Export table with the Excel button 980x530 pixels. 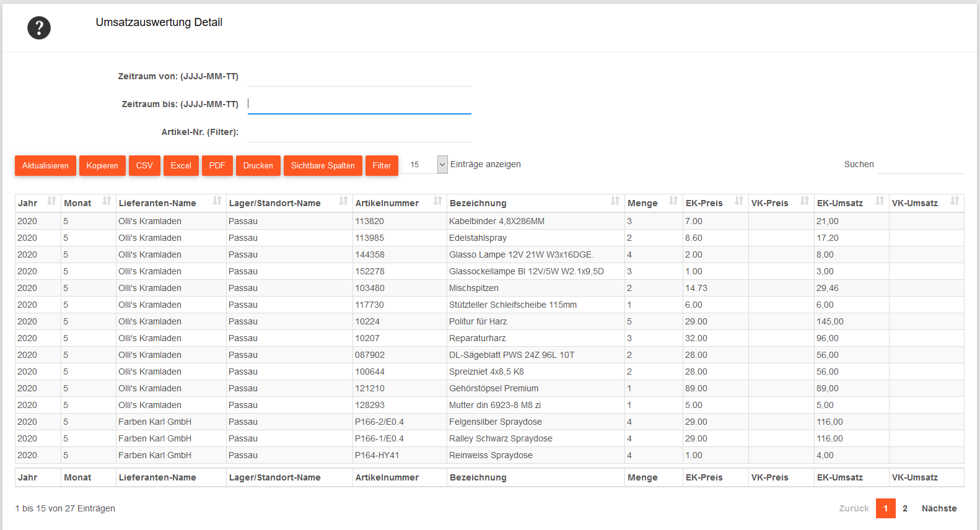tap(181, 166)
